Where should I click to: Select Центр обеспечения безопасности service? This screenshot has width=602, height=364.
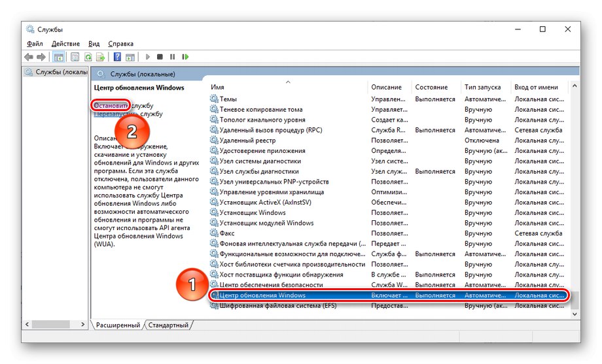click(x=389, y=285)
